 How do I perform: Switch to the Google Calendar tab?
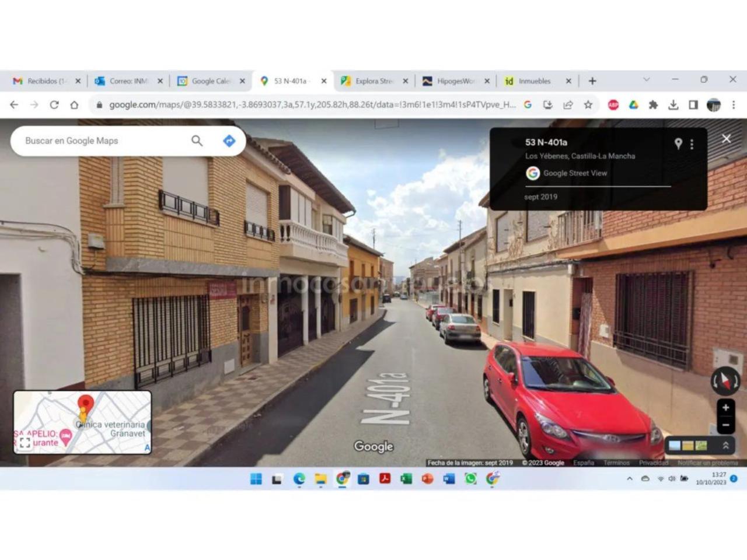click(x=210, y=81)
